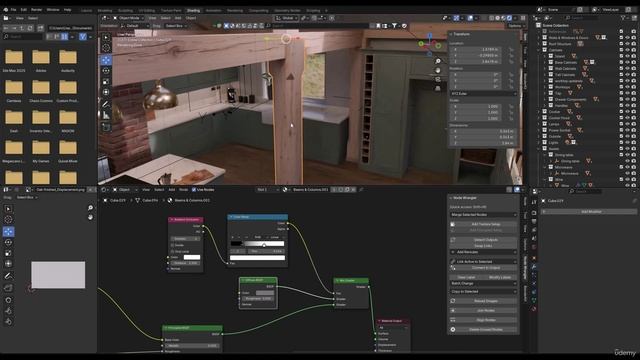
Task: Select the Rotate tool in the image editor toolbar
Action: click(8, 242)
